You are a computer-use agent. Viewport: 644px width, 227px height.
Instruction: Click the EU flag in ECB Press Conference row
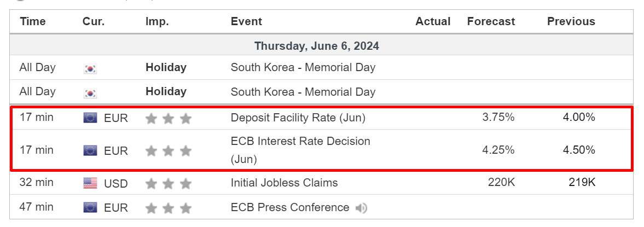pyautogui.click(x=90, y=208)
